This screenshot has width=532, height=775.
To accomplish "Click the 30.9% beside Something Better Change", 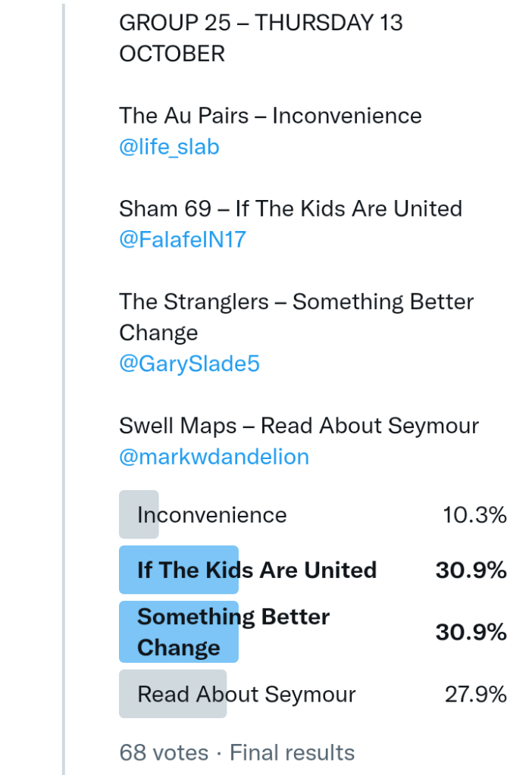I will point(471,632).
